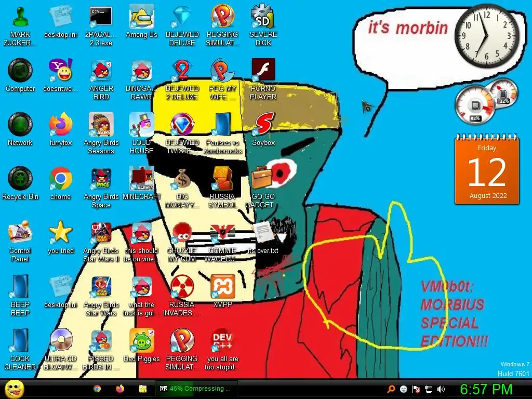Image resolution: width=532 pixels, height=399 pixels.
Task: Select the doesntwo... Yahoo Messenger icon
Action: pos(61,76)
